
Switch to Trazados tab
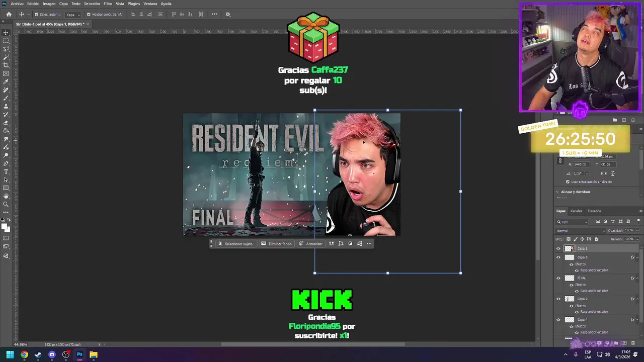pyautogui.click(x=594, y=211)
